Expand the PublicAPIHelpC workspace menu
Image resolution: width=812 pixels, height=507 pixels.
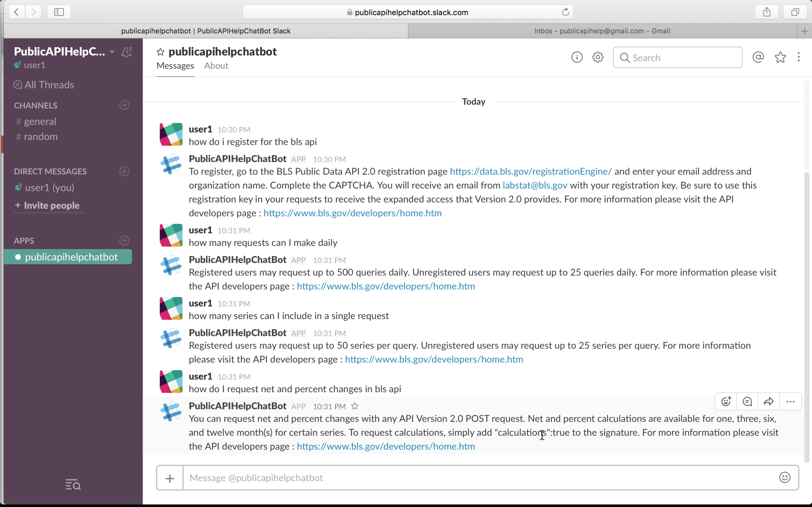(112, 52)
